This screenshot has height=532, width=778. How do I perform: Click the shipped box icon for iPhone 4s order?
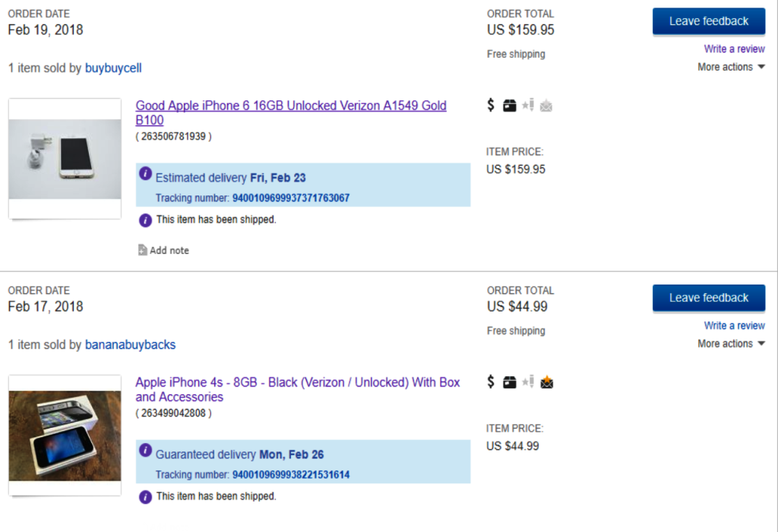[510, 382]
